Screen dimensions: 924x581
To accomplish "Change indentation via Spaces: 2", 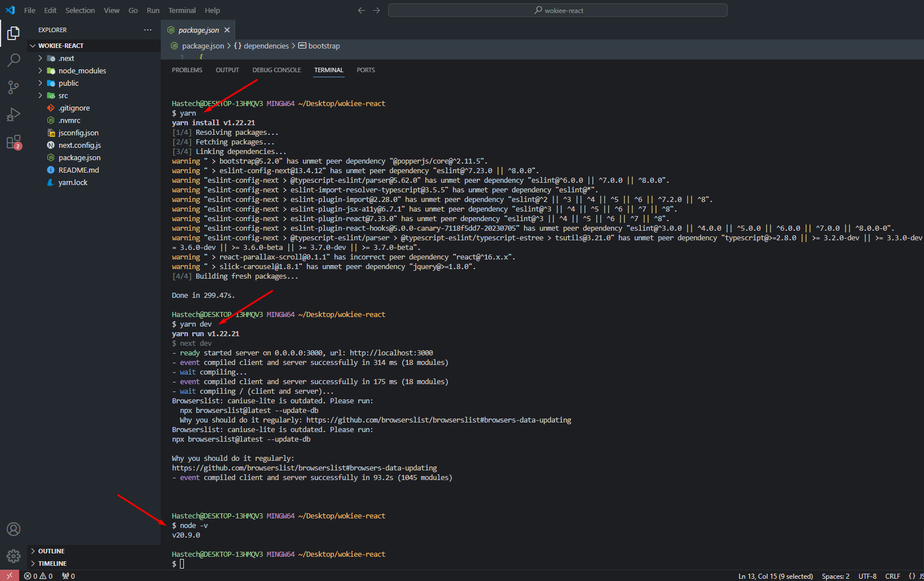I will [835, 576].
